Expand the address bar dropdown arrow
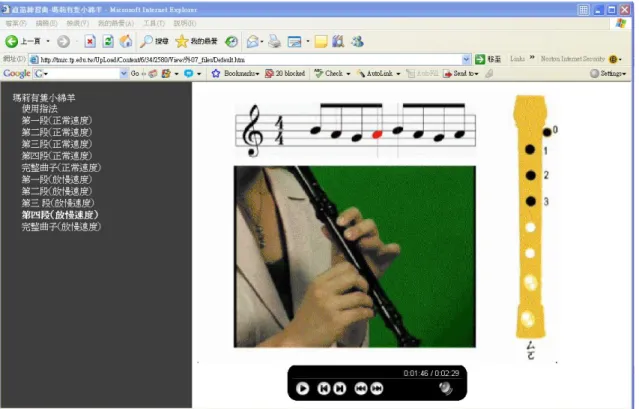The width and height of the screenshot is (639, 409). coord(466,59)
